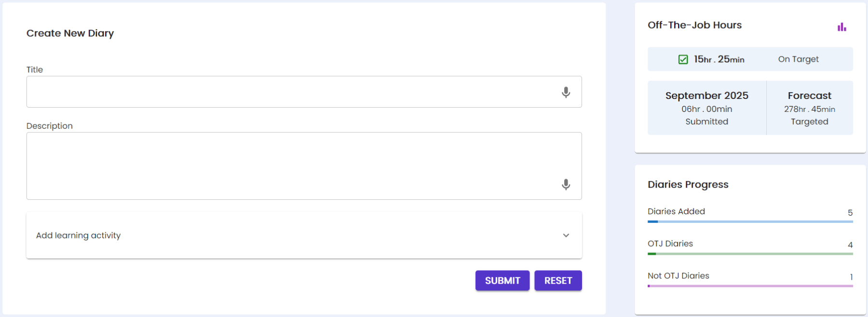
Task: Click the microphone icon in the Description box
Action: coord(566,184)
